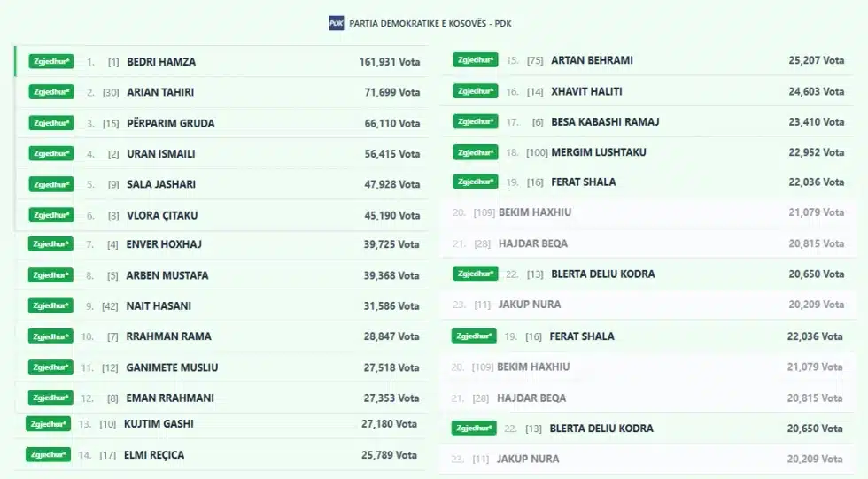Click on Sala Jashari's name
The height and width of the screenshot is (479, 868).
161,184
